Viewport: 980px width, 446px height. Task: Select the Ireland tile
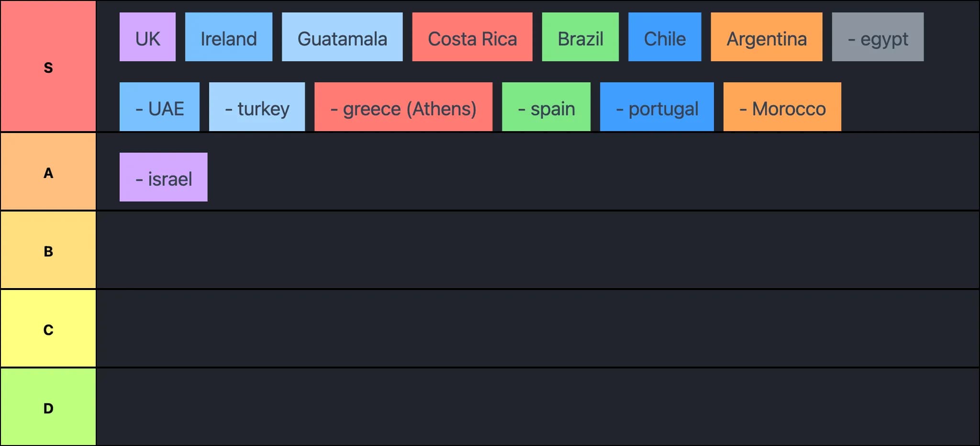click(x=229, y=37)
